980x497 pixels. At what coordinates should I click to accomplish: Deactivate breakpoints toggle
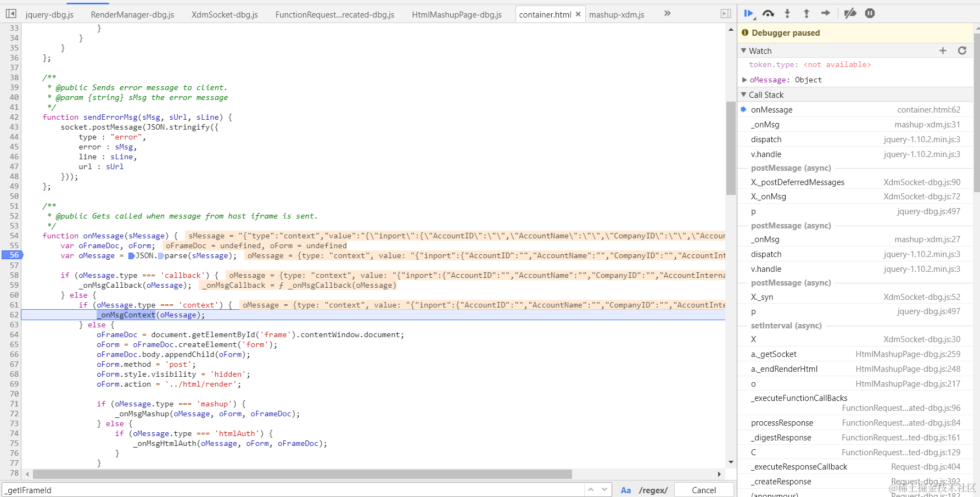[x=850, y=13]
